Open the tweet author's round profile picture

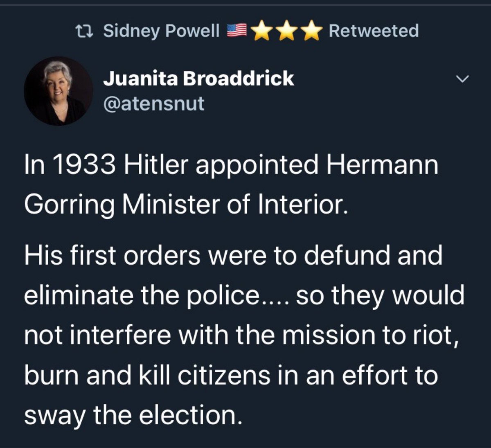(59, 91)
